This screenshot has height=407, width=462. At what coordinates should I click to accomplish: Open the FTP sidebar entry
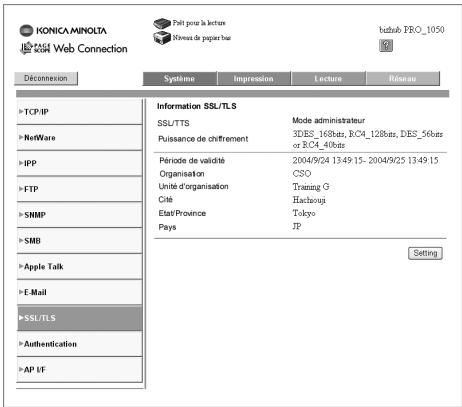pos(79,189)
